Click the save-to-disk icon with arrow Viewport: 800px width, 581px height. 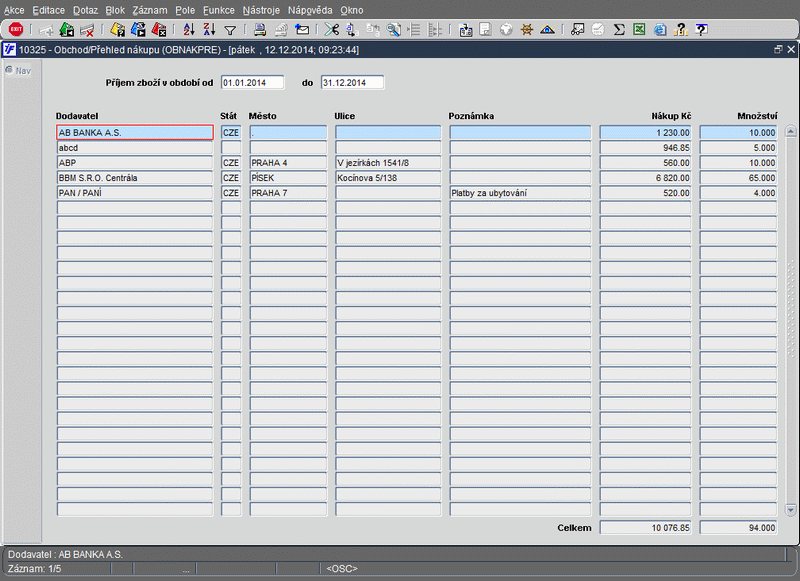click(465, 30)
